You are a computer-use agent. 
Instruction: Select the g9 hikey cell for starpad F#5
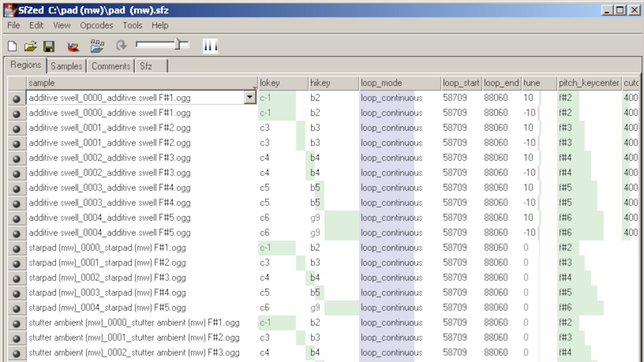click(x=315, y=308)
